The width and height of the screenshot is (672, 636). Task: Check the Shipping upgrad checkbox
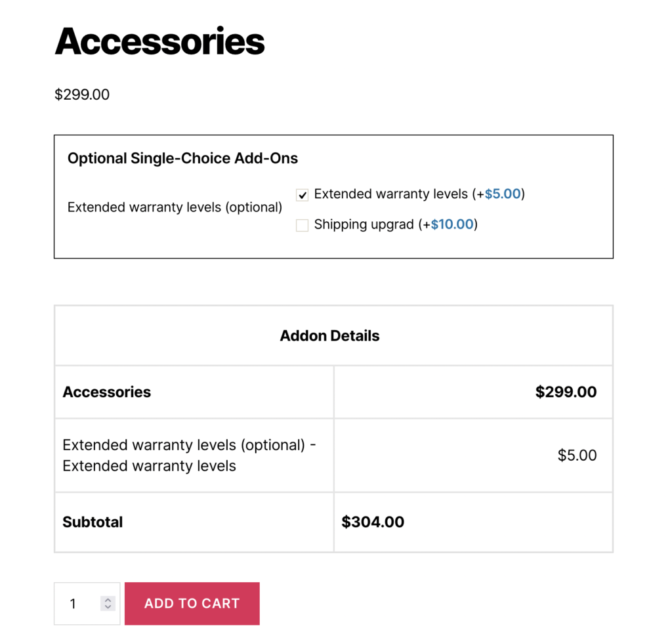[x=302, y=225]
